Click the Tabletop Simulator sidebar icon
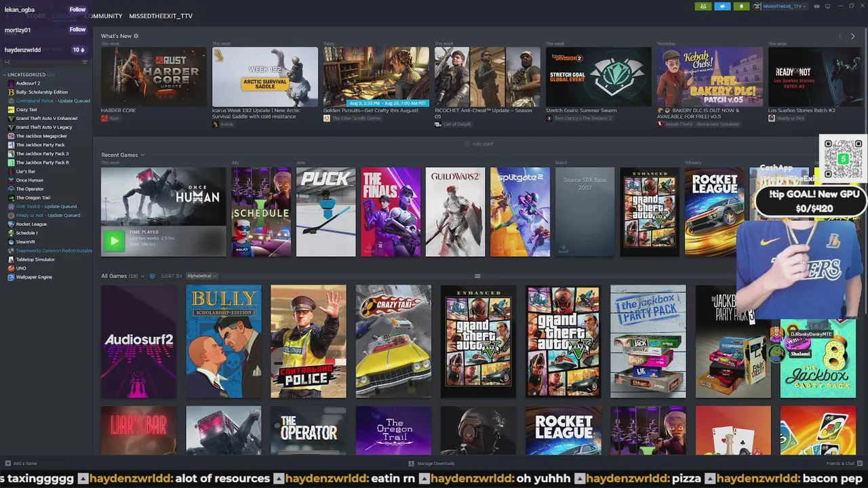868x488 pixels. coord(11,260)
